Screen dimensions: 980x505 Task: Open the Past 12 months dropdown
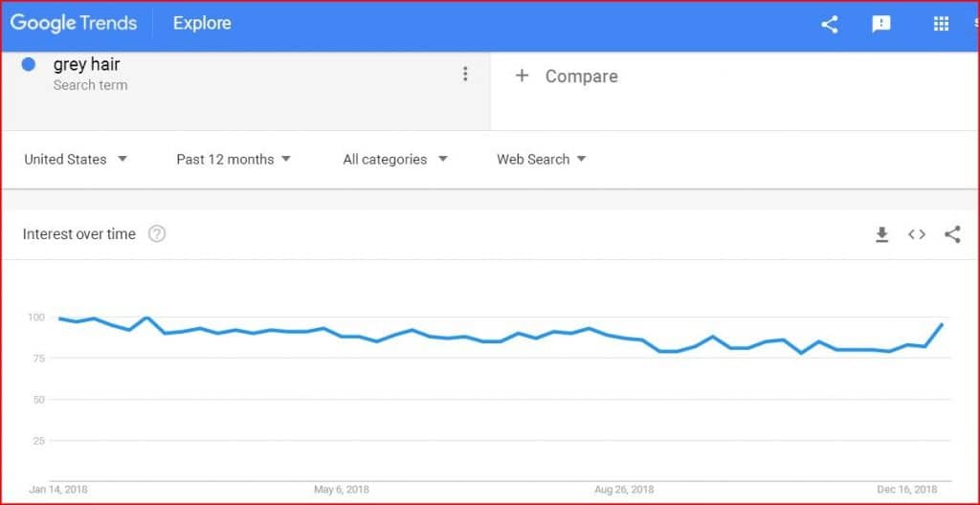click(x=234, y=160)
